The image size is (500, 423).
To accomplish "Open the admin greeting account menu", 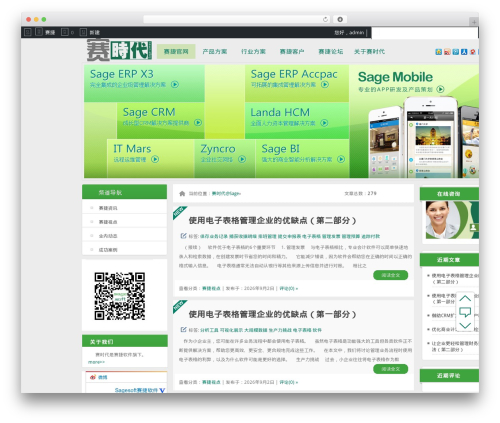I will (x=349, y=32).
